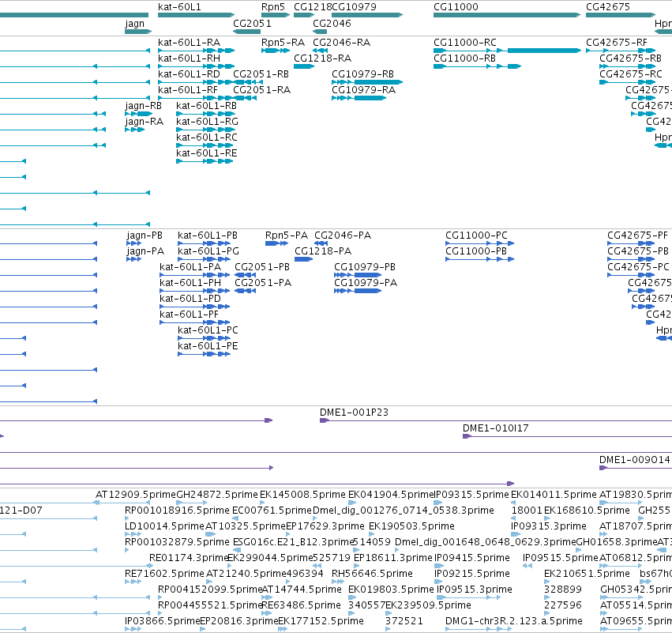This screenshot has height=633, width=672.
Task: Click the CG2051-RB transcript label
Action: click(261, 74)
